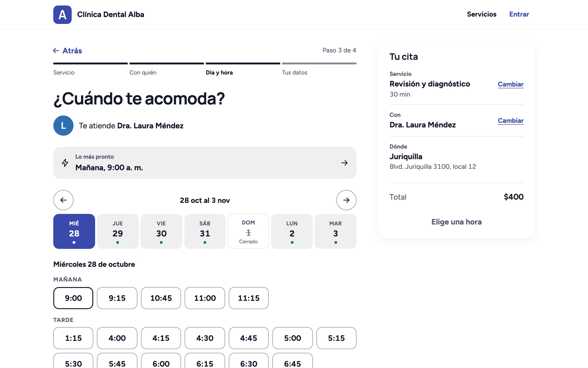This screenshot has height=368, width=588.
Task: Click the '28 oct al 3 nov' week label
Action: (205, 200)
